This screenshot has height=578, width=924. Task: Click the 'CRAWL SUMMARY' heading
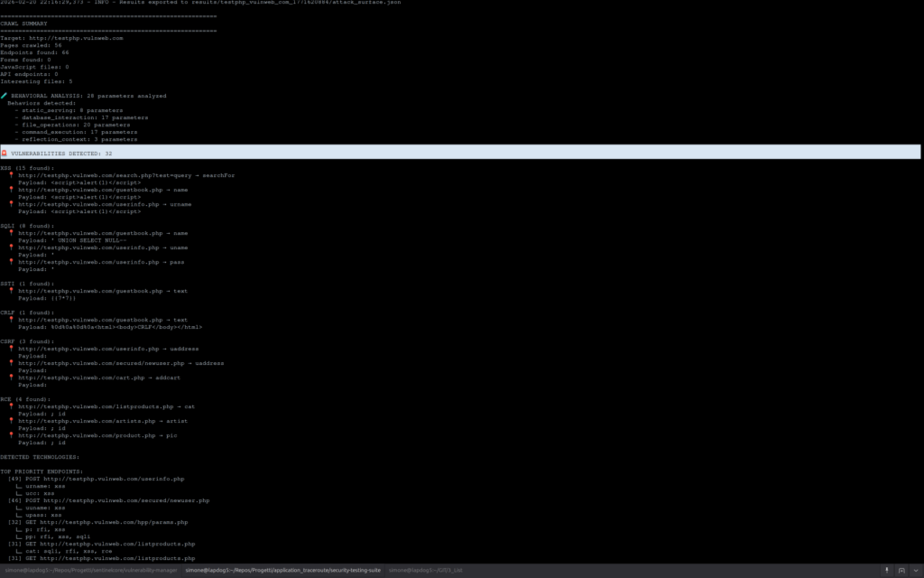click(23, 23)
